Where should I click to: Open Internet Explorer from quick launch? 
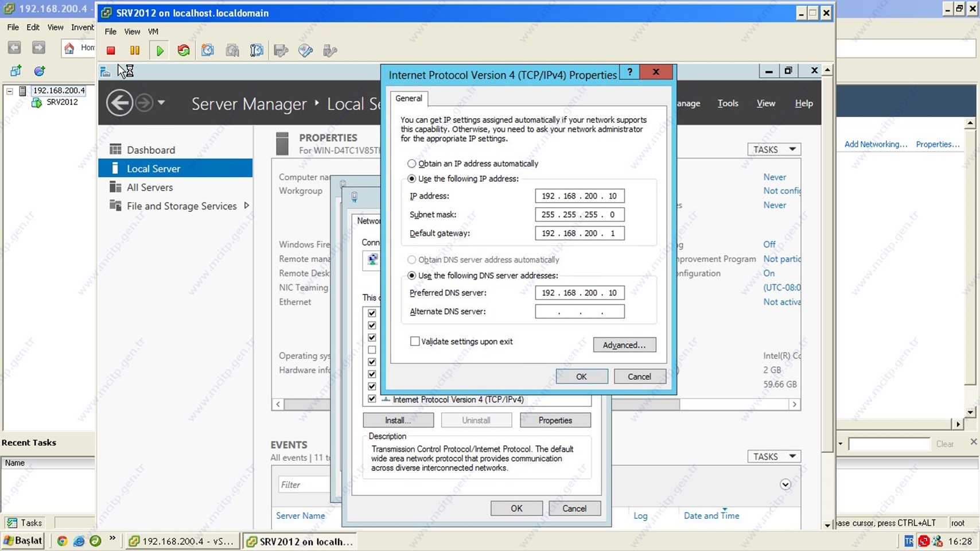point(79,541)
